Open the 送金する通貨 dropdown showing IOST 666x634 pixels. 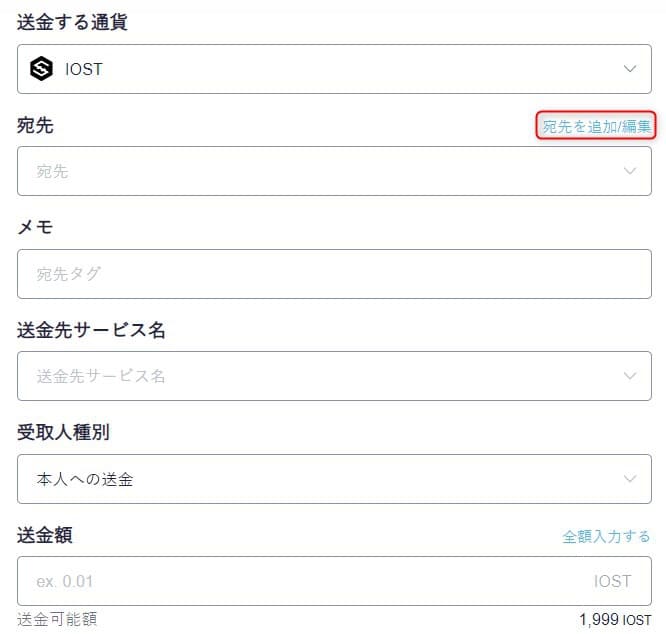(x=334, y=69)
